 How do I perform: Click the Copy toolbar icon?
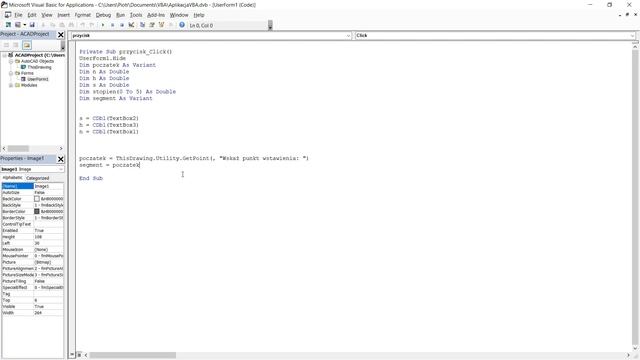(x=53, y=25)
